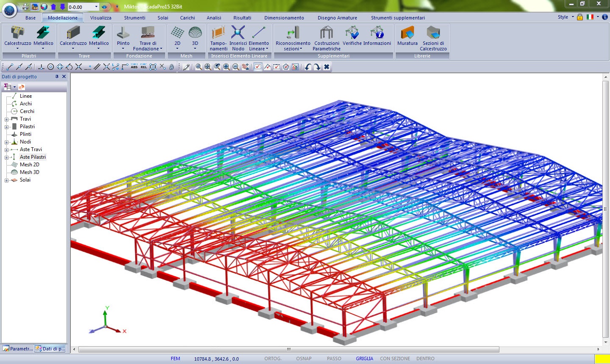Click the Verifiche icon in Supplementari
The height and width of the screenshot is (364, 610).
click(x=352, y=34)
